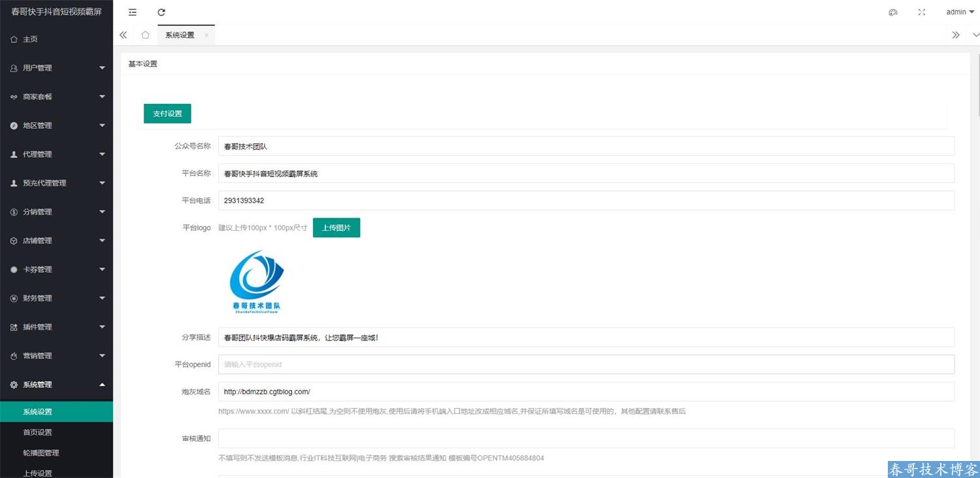Close the 系统设置 tab
980x478 pixels.
point(206,35)
